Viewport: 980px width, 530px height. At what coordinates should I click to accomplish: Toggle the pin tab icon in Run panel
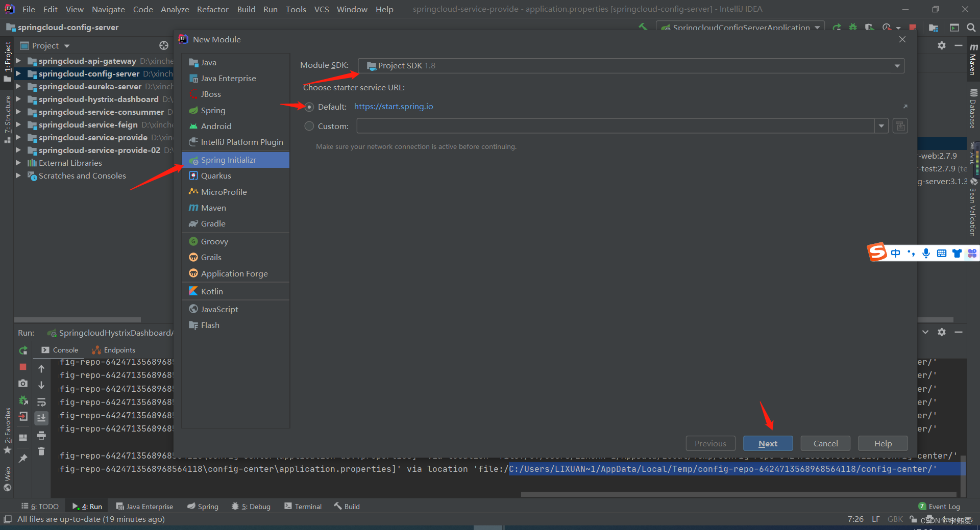23,458
